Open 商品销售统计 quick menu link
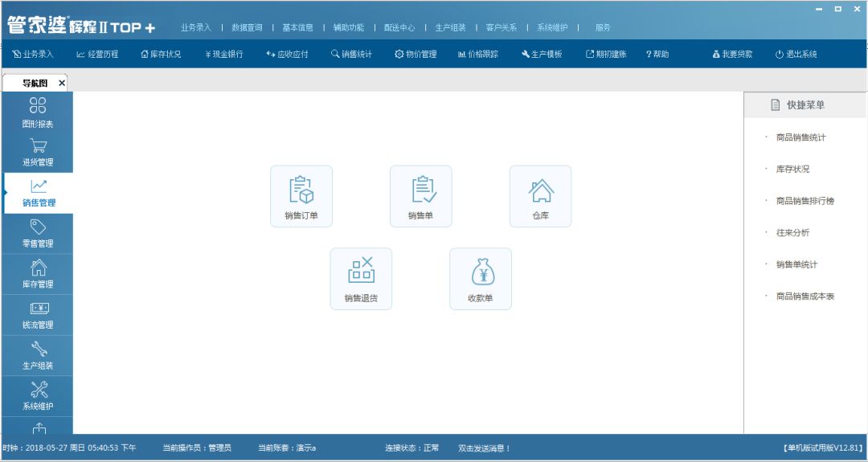Image resolution: width=868 pixels, height=462 pixels. coord(800,137)
